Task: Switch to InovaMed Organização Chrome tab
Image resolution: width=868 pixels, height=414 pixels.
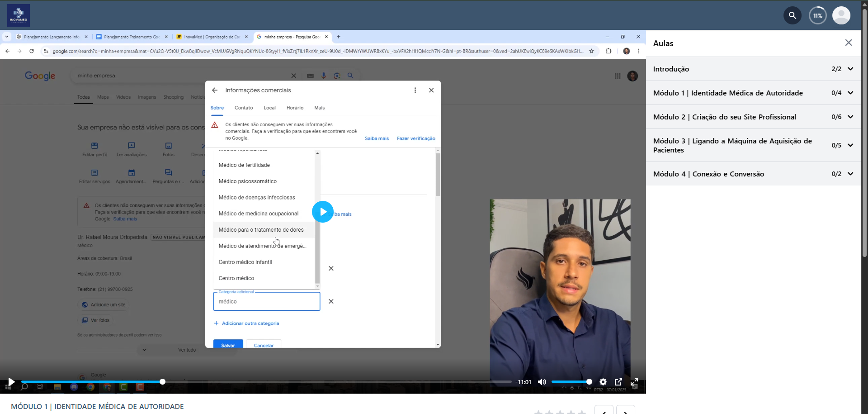Action: point(212,37)
